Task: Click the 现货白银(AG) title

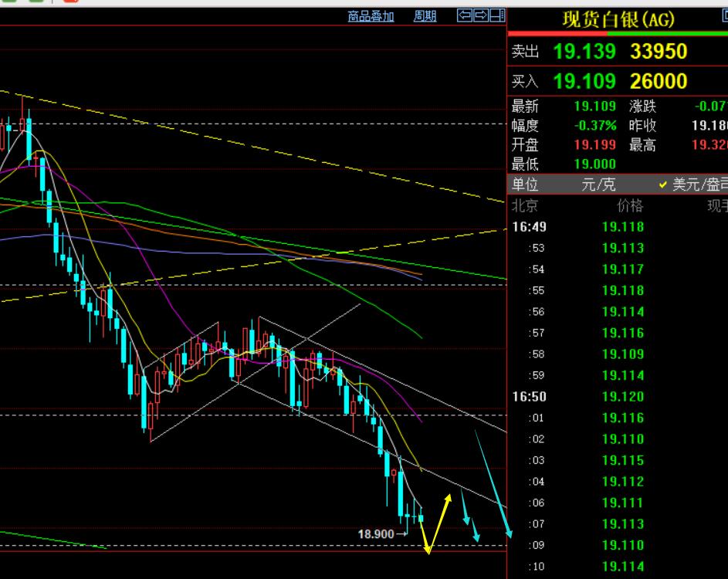Action: tap(618, 19)
